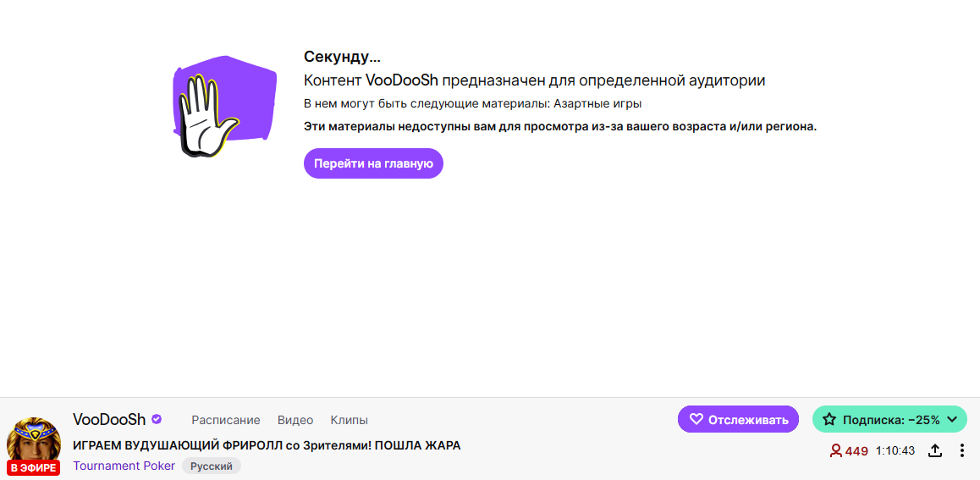Image resolution: width=980 pixels, height=480 pixels.
Task: Click the stream uptime 1:10:43
Action: point(895,450)
